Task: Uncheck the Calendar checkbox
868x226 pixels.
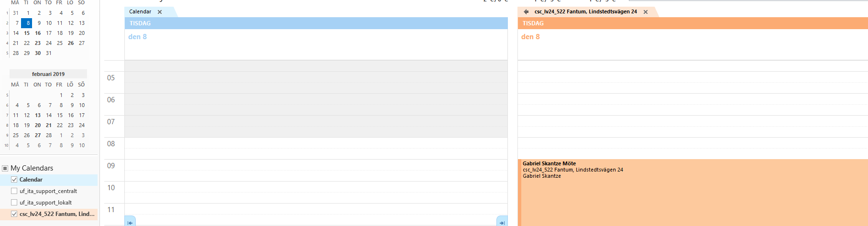Action: (x=14, y=180)
